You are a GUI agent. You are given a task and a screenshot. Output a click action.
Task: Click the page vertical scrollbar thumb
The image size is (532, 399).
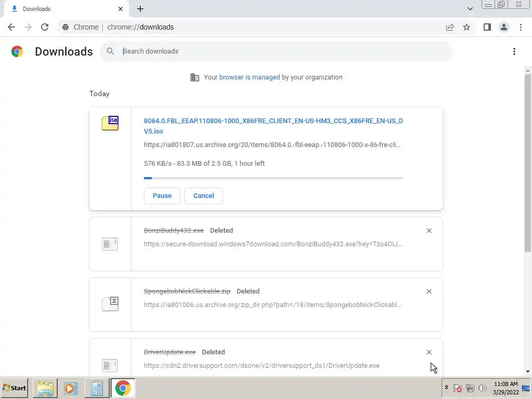(528, 163)
